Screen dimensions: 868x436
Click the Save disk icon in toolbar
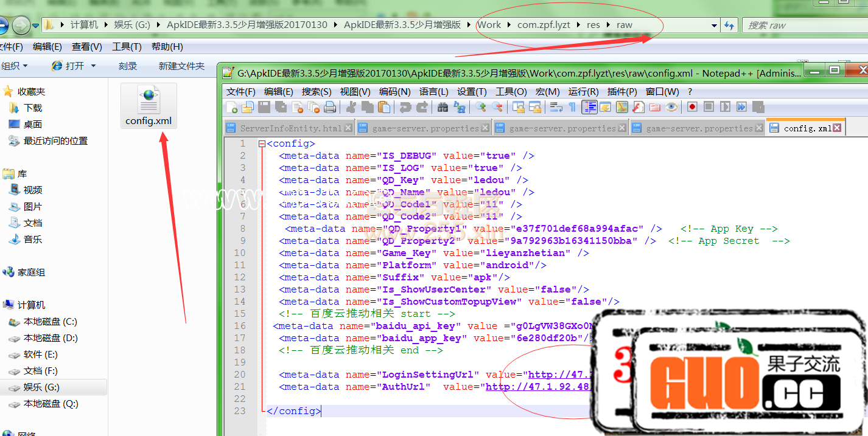(264, 108)
